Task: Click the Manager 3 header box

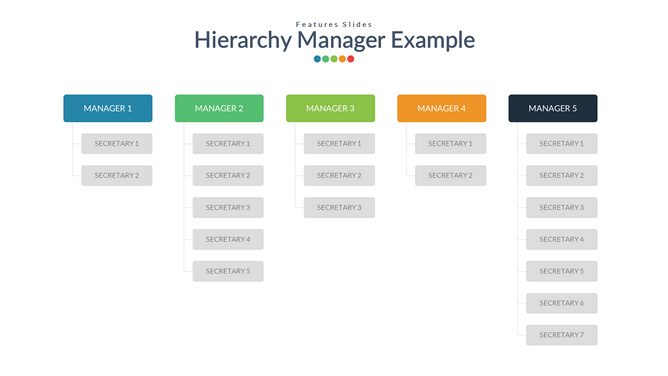Action: 330,108
